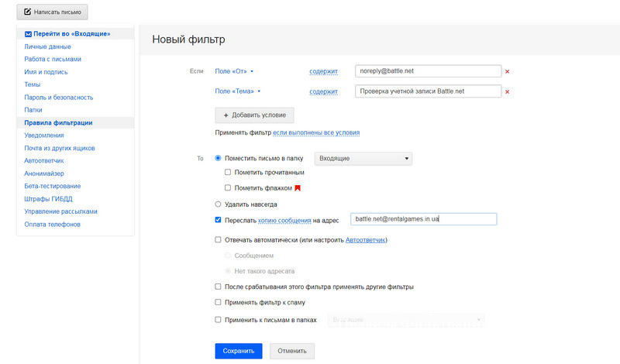
Task: Check the «Пометить флажком» option
Action: click(x=227, y=188)
